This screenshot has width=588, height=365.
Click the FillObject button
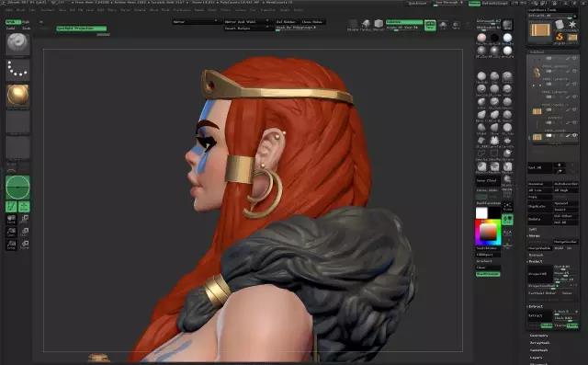[488, 255]
